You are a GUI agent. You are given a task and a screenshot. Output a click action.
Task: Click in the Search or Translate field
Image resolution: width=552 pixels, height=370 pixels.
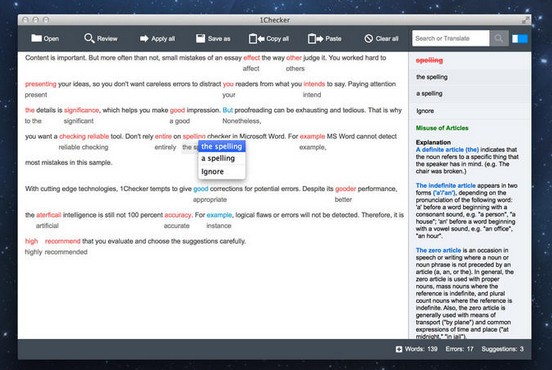click(x=451, y=38)
